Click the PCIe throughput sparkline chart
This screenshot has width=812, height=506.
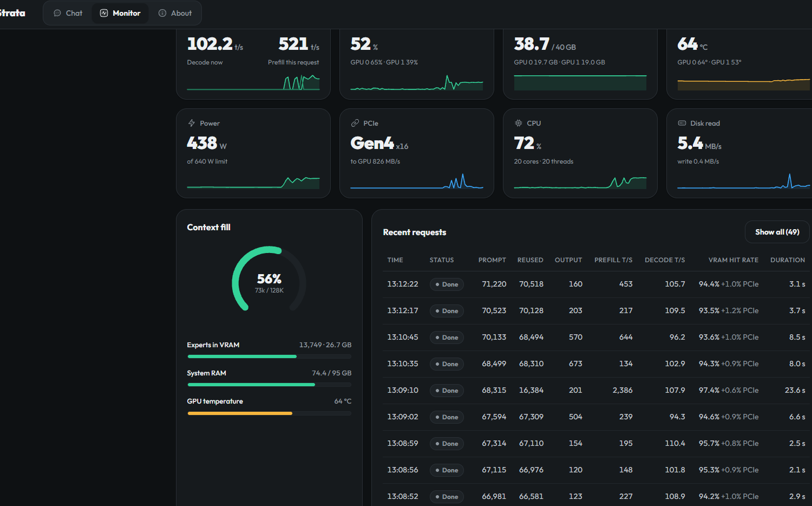pos(417,181)
